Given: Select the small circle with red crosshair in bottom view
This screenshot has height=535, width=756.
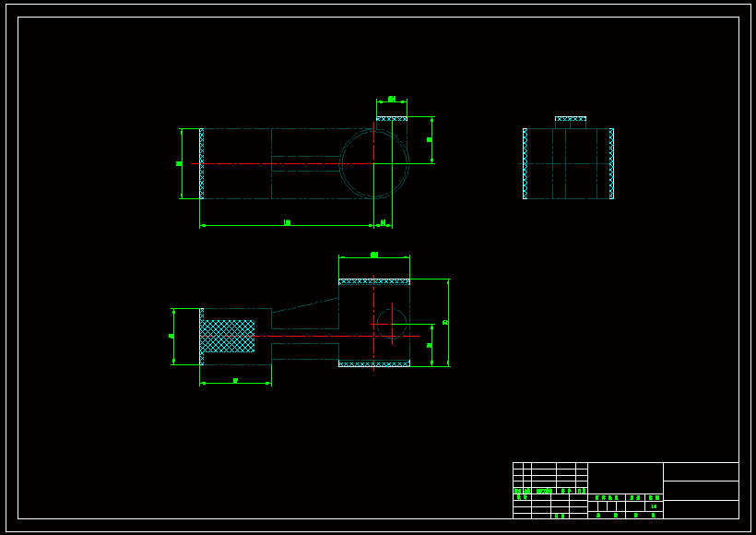Looking at the screenshot, I should (392, 324).
